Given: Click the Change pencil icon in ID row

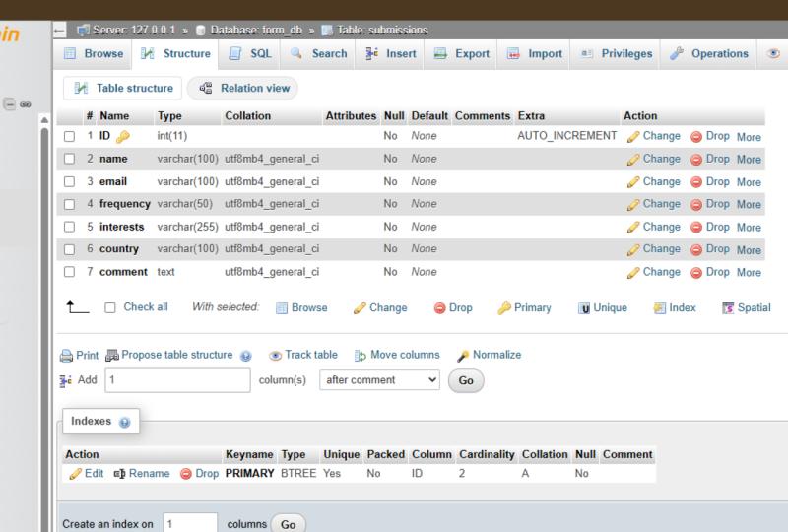Looking at the screenshot, I should coord(633,137).
